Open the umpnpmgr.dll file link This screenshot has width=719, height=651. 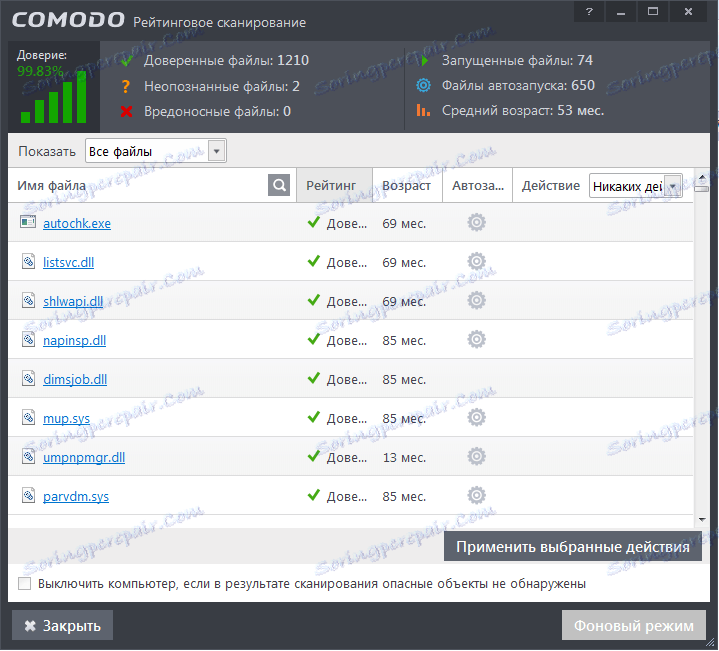pos(84,458)
